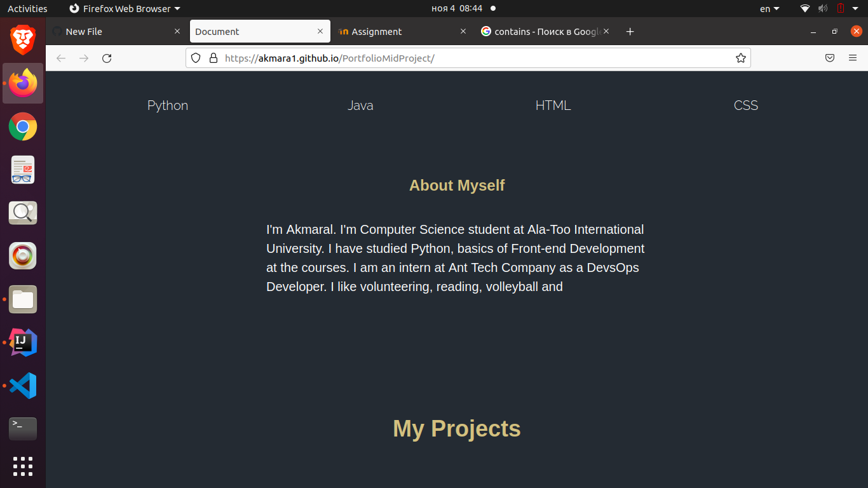
Task: Open Terminal from the dock
Action: pos(23,429)
